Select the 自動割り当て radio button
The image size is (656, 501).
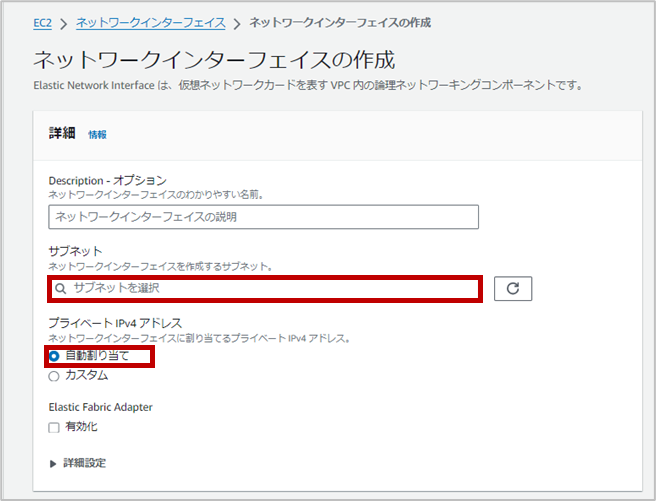(54, 356)
